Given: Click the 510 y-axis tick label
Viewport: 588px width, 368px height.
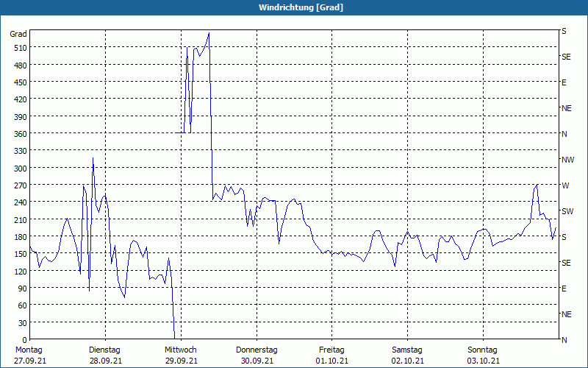Looking at the screenshot, I should tap(19, 48).
